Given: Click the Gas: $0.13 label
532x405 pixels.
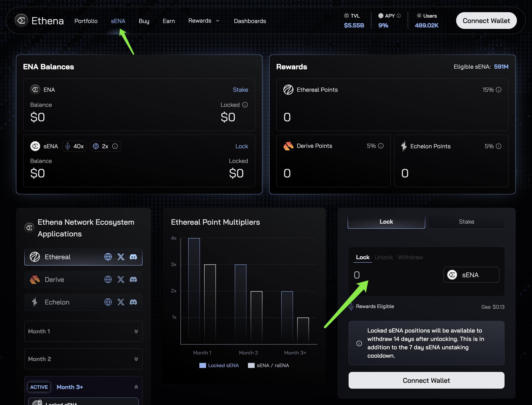Looking at the screenshot, I should (493, 307).
